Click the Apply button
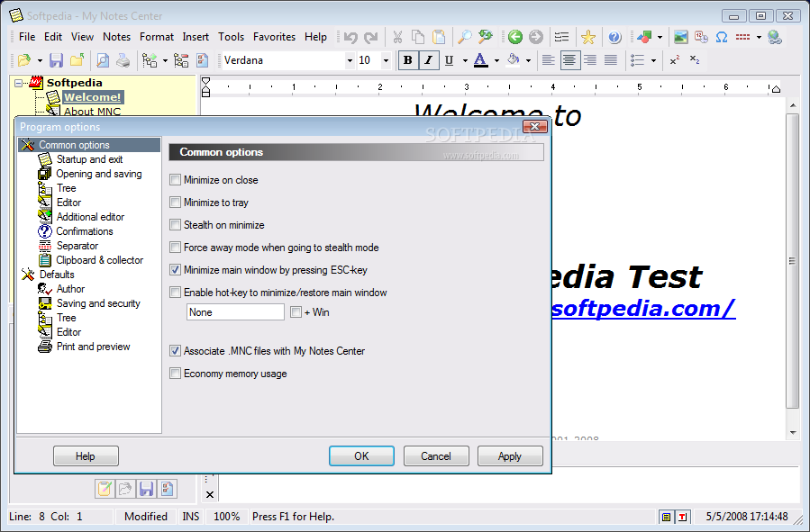810x532 pixels. click(510, 456)
